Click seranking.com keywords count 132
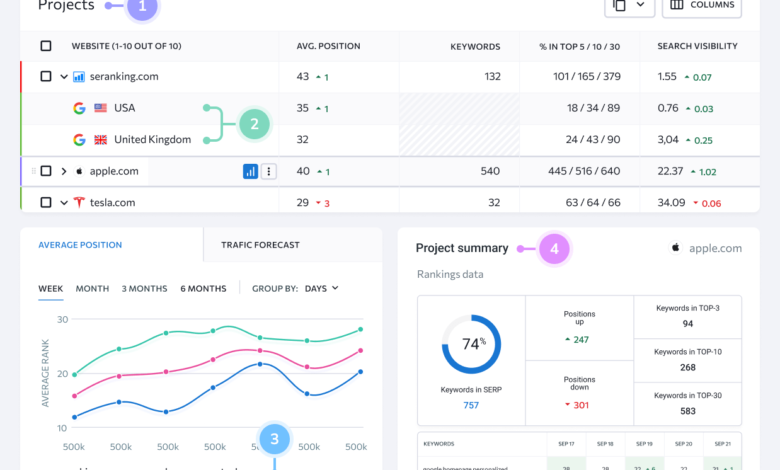Screen dimensions: 780x470 pyautogui.click(x=492, y=77)
